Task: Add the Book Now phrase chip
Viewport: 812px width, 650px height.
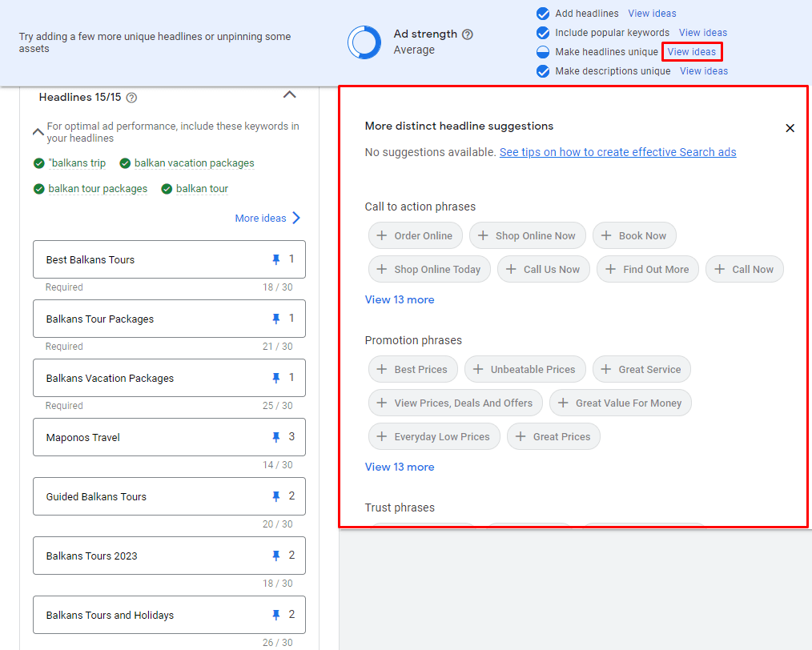Action: (634, 235)
